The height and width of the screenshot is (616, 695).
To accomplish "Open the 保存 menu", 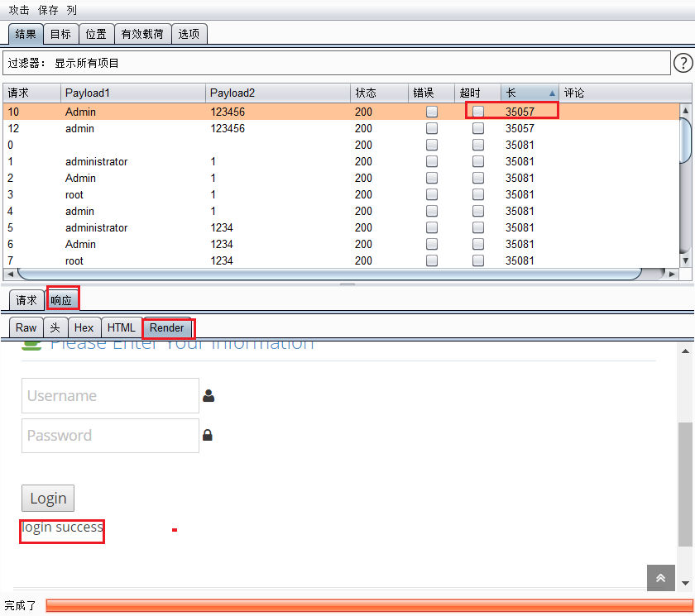I will click(48, 10).
